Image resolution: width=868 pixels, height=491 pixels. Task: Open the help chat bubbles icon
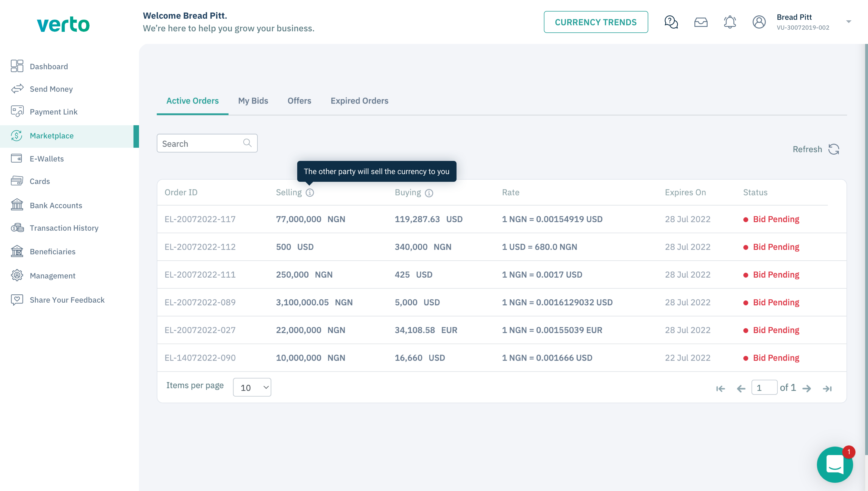coord(671,22)
